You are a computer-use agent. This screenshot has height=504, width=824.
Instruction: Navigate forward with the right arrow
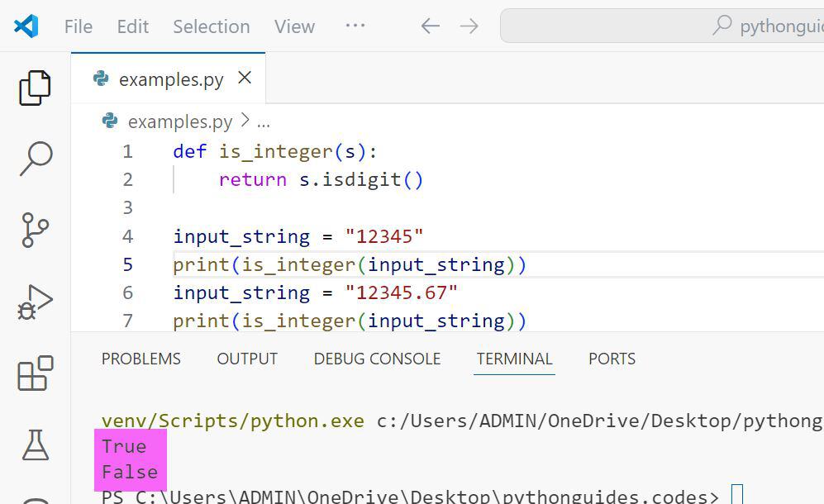click(x=469, y=26)
